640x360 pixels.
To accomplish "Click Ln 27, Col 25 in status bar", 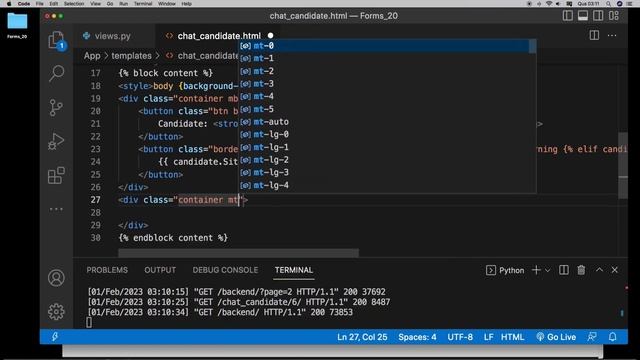I will (x=362, y=337).
